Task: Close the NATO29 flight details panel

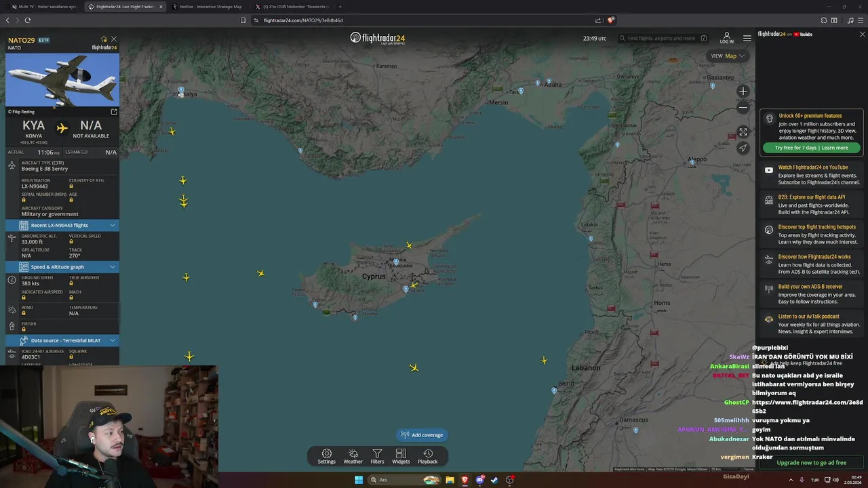Action: click(x=113, y=39)
